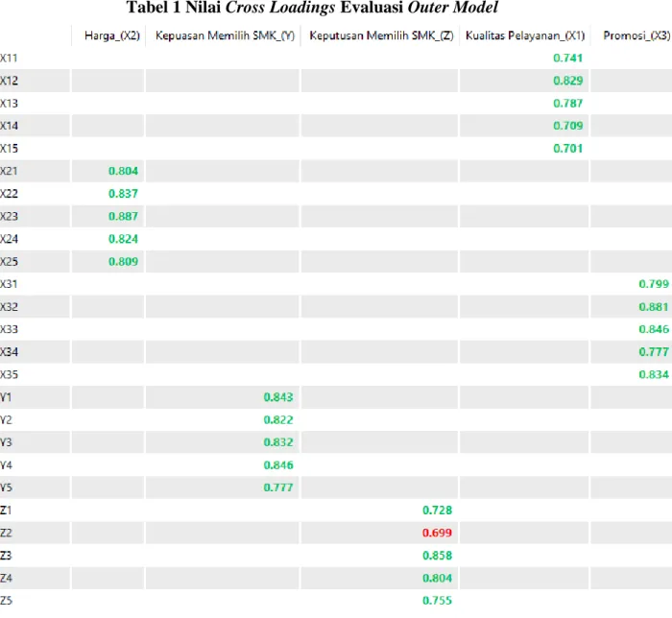The height and width of the screenshot is (618, 672).
Task: Select value 0.846 in row Y4
Action: 278,465
